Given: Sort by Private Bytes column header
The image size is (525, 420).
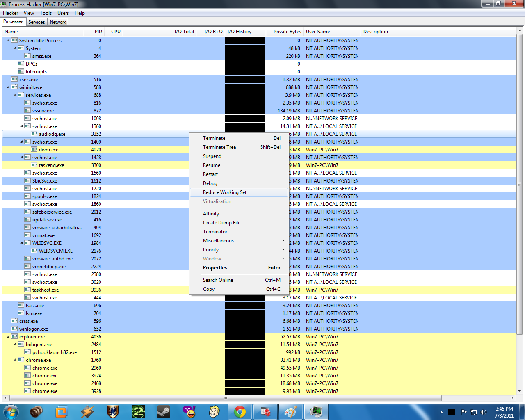Looking at the screenshot, I should coord(285,32).
